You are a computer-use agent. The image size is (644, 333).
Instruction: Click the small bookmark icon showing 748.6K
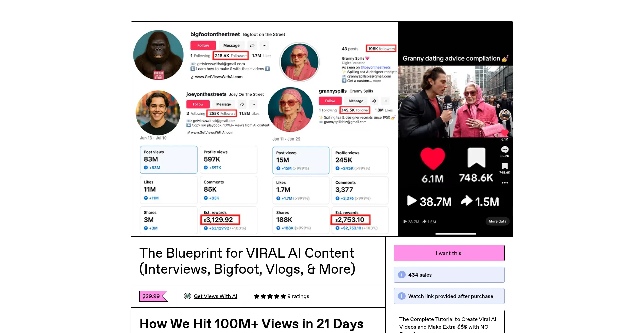[505, 166]
